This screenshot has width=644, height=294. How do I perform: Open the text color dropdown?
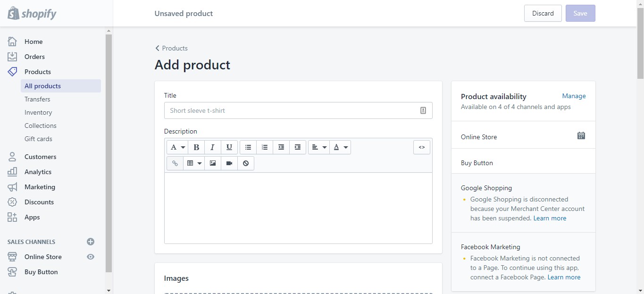click(x=340, y=147)
